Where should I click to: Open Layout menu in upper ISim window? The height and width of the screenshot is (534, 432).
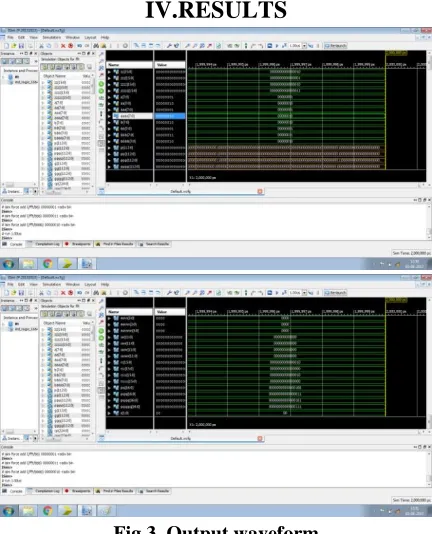pos(90,37)
